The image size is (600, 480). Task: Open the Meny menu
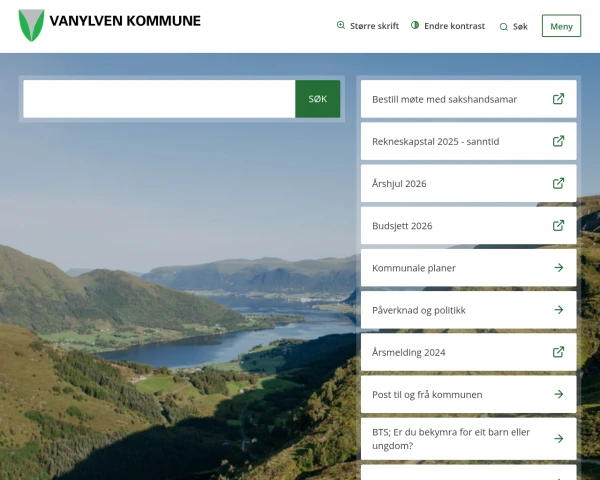tap(561, 26)
